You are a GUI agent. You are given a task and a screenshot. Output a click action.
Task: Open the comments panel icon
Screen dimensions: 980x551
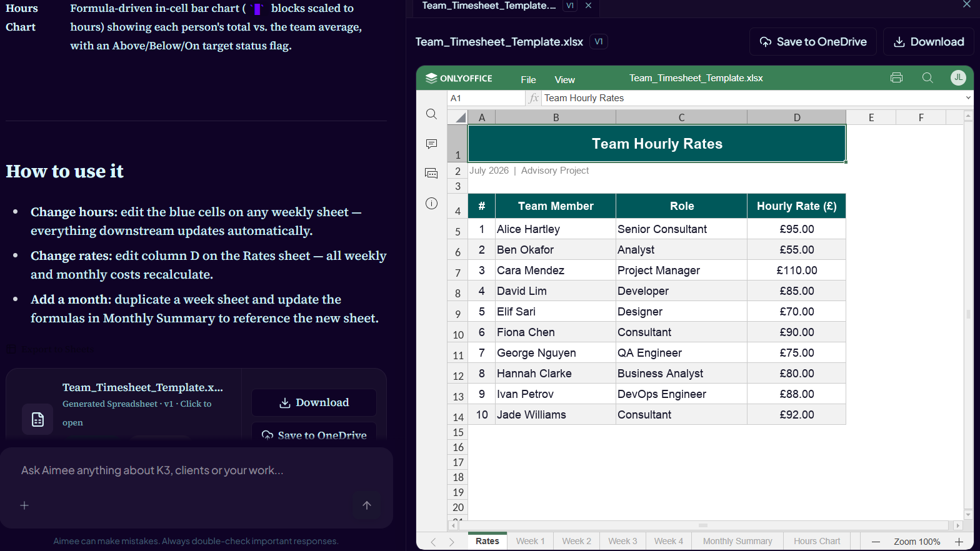point(431,144)
